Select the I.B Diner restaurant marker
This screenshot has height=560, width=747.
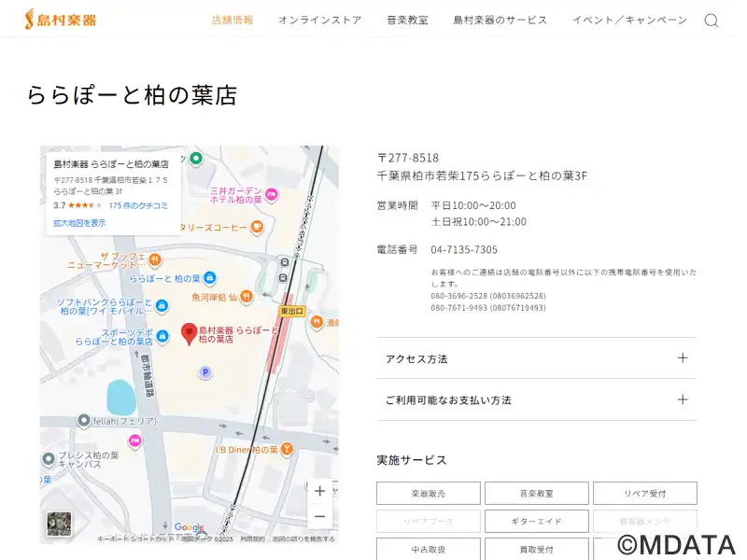(287, 449)
